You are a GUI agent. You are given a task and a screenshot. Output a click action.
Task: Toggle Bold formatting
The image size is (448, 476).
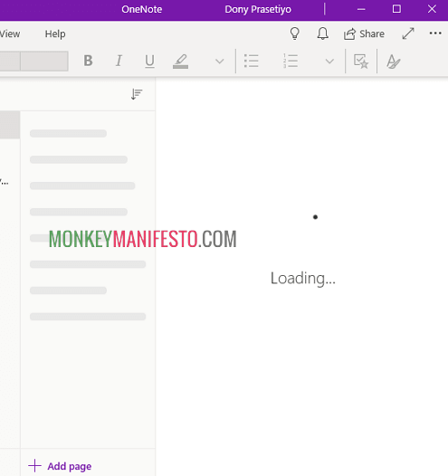[x=89, y=61]
